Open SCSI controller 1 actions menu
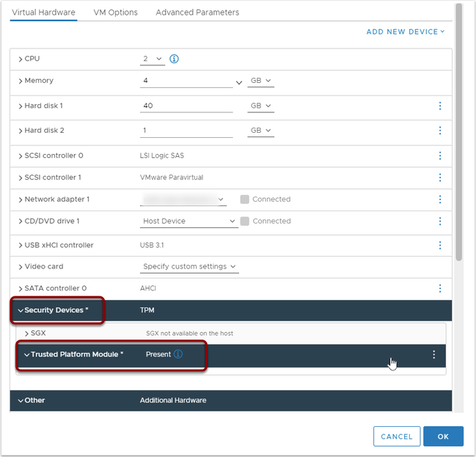This screenshot has height=457, width=476. (x=440, y=178)
